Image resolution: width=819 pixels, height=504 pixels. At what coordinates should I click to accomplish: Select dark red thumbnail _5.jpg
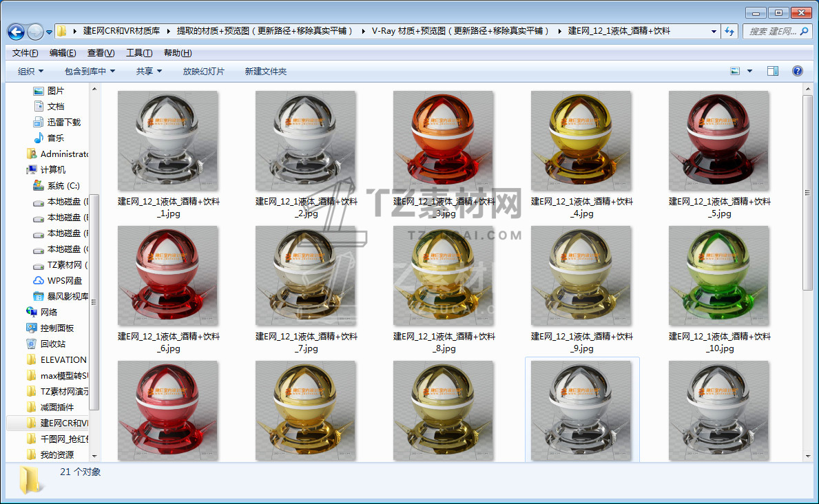point(718,141)
